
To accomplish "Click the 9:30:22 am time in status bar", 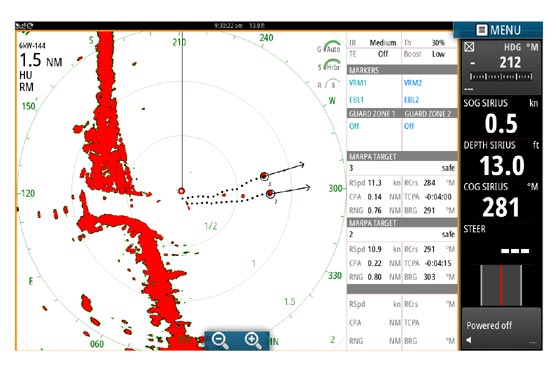I will click(x=228, y=26).
